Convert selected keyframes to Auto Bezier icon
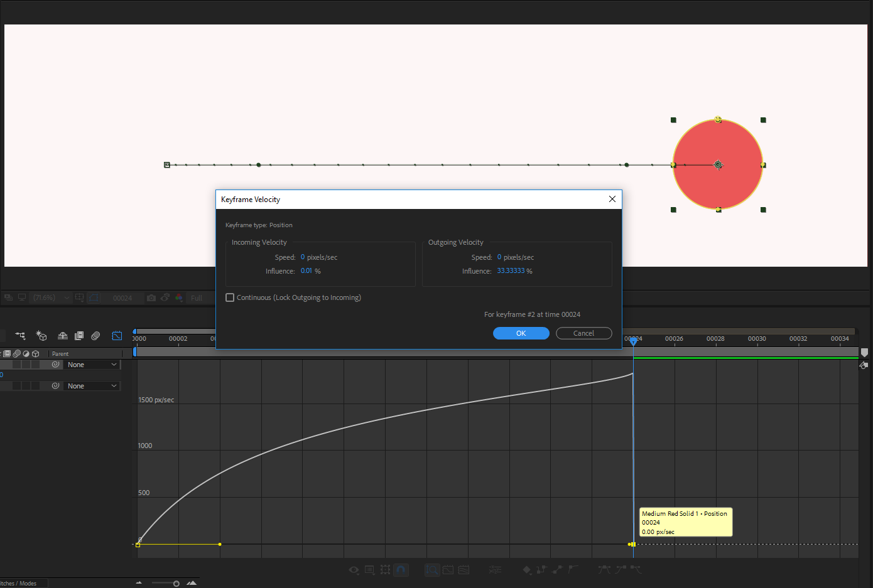 pos(573,570)
